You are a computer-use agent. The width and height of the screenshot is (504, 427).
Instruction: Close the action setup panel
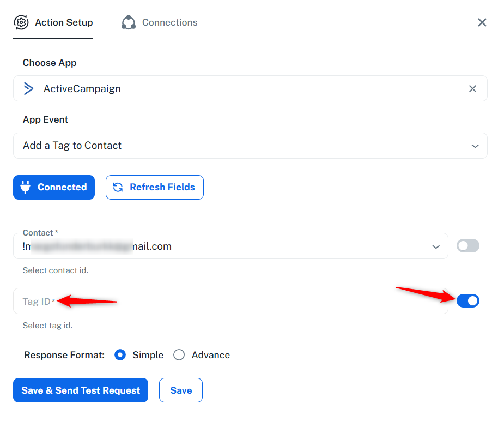coord(482,22)
